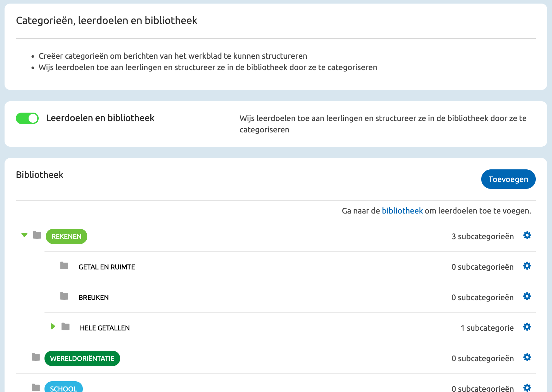Open the settings gear for BREUKEN

(x=527, y=296)
